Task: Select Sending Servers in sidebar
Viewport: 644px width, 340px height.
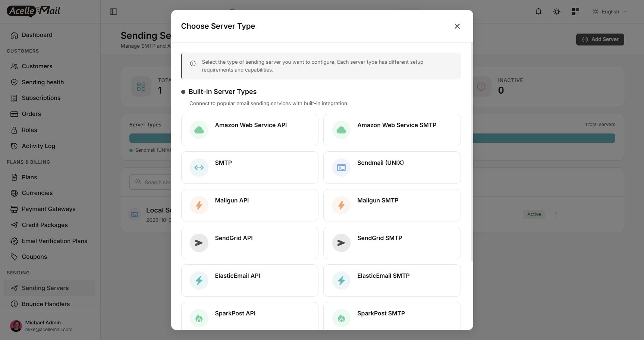Action: (50, 288)
